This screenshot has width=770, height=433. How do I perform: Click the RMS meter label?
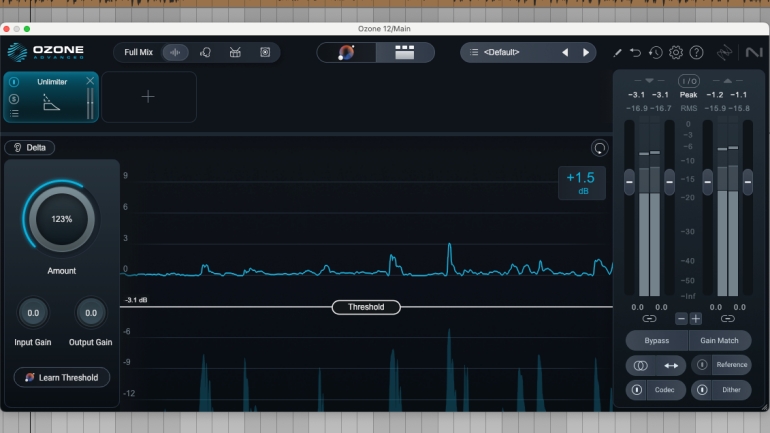coord(688,108)
